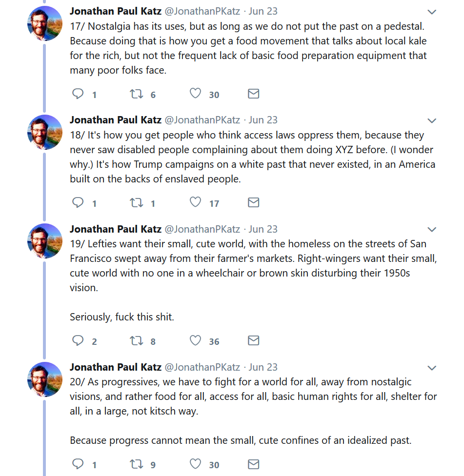This screenshot has height=476, width=464.
Task: Reply to tweet 17/ about nostalgia
Action: 78,94
